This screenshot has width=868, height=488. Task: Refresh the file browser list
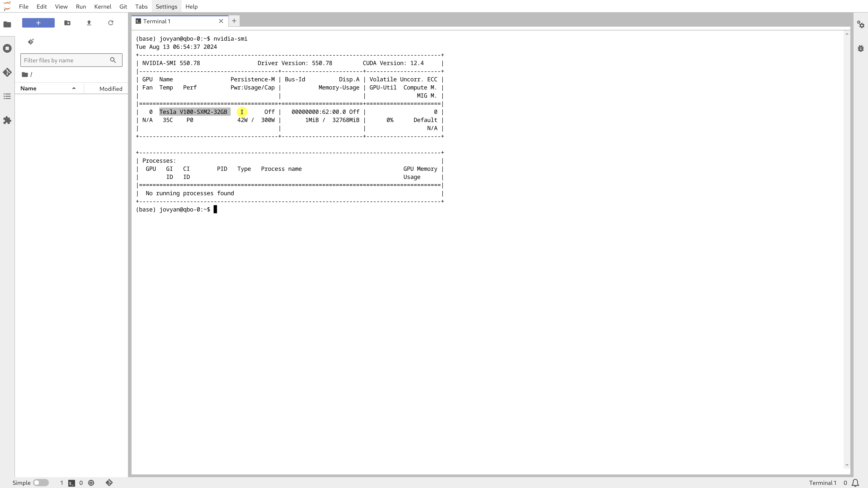point(111,23)
